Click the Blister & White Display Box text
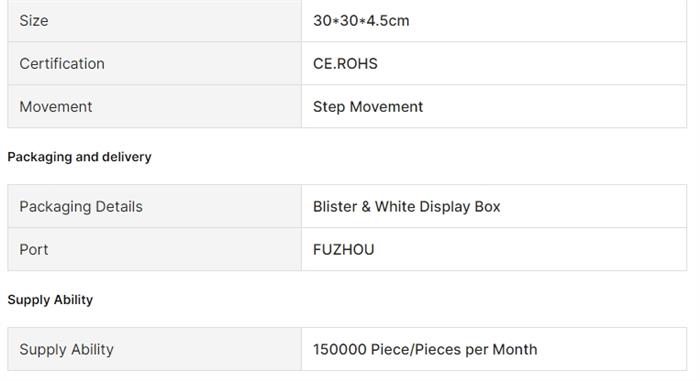The width and height of the screenshot is (700, 381). coord(406,206)
